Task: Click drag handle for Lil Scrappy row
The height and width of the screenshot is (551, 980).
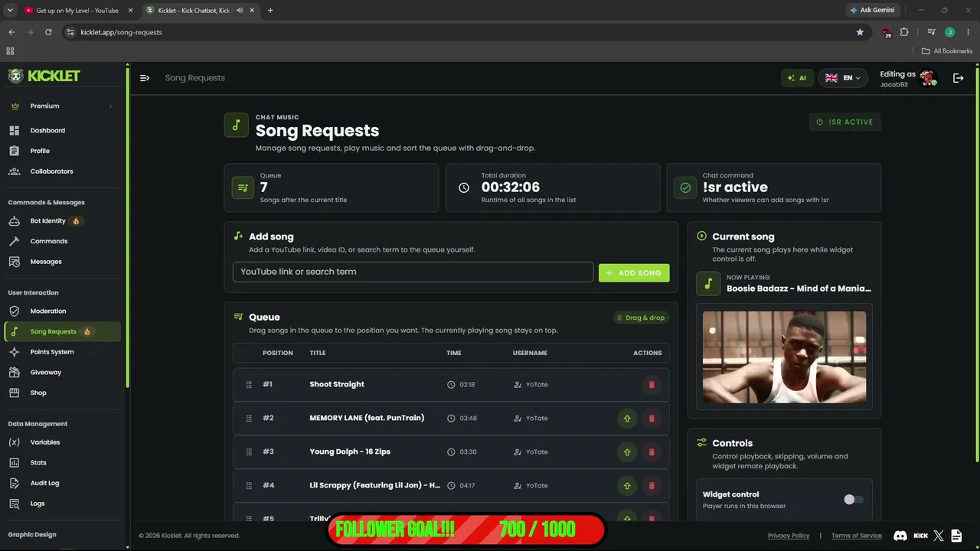Action: coord(249,485)
